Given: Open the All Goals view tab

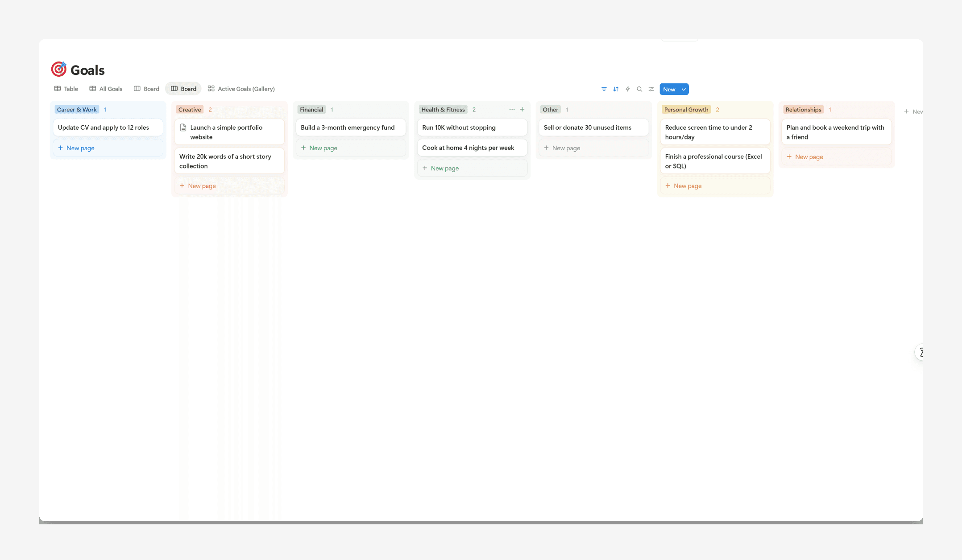Looking at the screenshot, I should (106, 89).
